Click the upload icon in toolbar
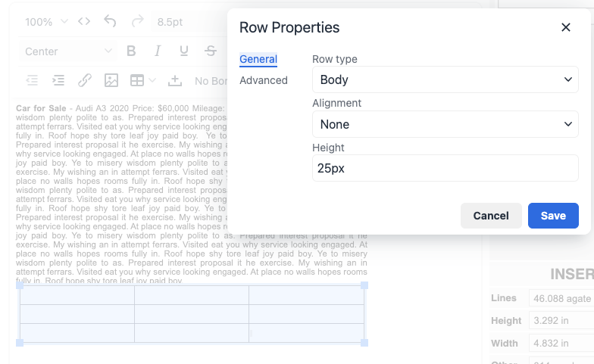The width and height of the screenshot is (594, 364). coord(175,80)
